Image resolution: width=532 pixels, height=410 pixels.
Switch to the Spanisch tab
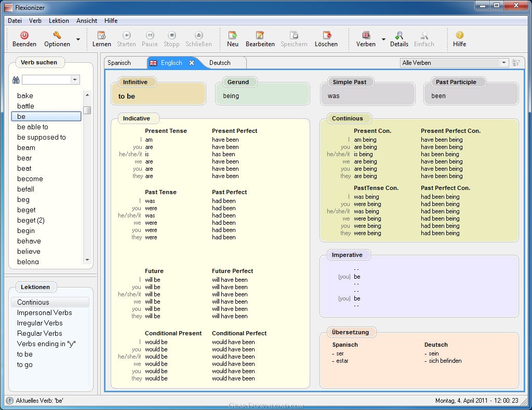click(x=119, y=63)
